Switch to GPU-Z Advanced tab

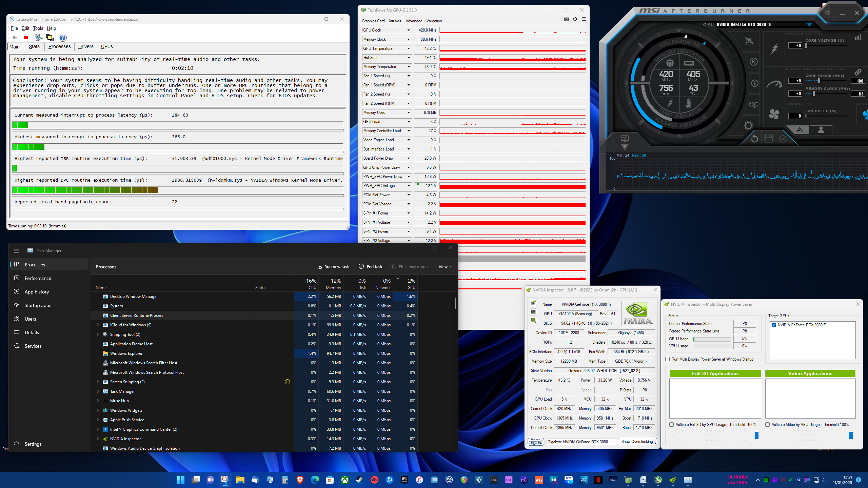[x=414, y=21]
